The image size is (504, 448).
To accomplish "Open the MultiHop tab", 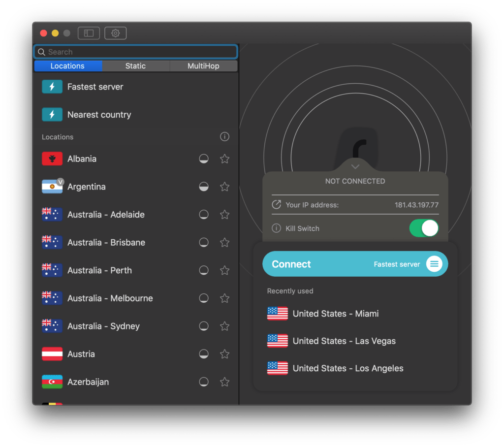I will click(203, 66).
